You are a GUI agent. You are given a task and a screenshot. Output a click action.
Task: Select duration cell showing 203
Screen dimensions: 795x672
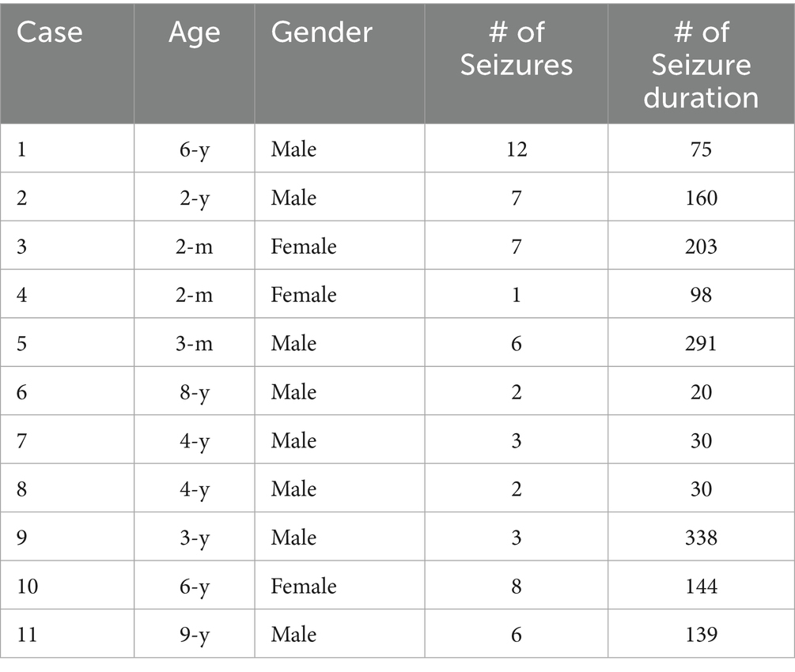coord(701,246)
